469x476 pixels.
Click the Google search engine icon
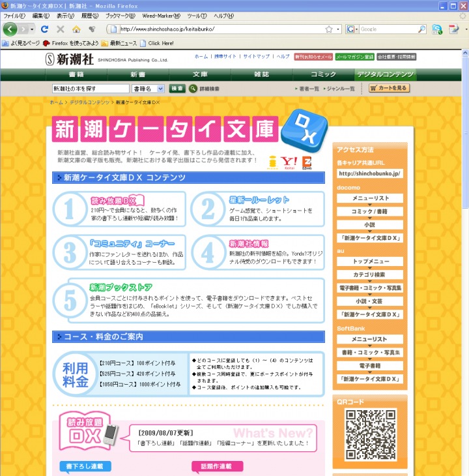[350, 29]
